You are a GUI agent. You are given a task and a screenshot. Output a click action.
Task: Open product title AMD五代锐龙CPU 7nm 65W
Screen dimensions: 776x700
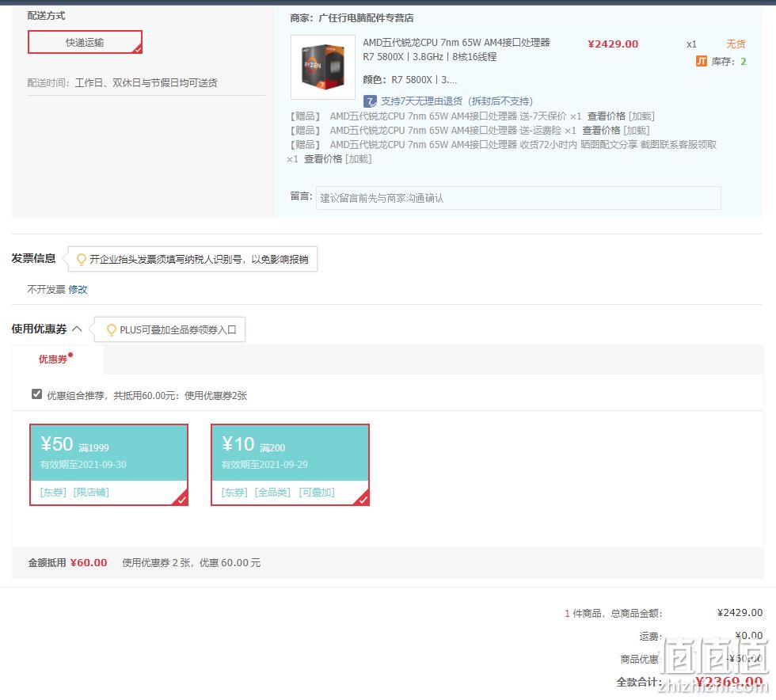pyautogui.click(x=456, y=50)
